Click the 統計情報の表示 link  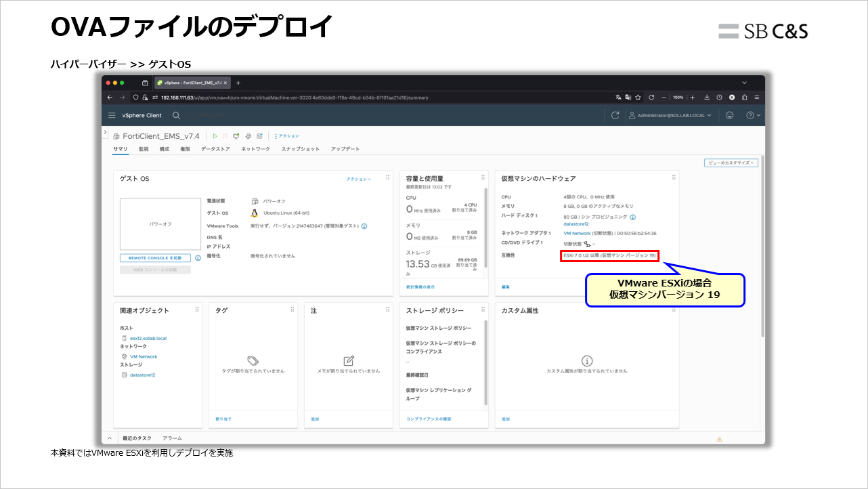(x=420, y=287)
